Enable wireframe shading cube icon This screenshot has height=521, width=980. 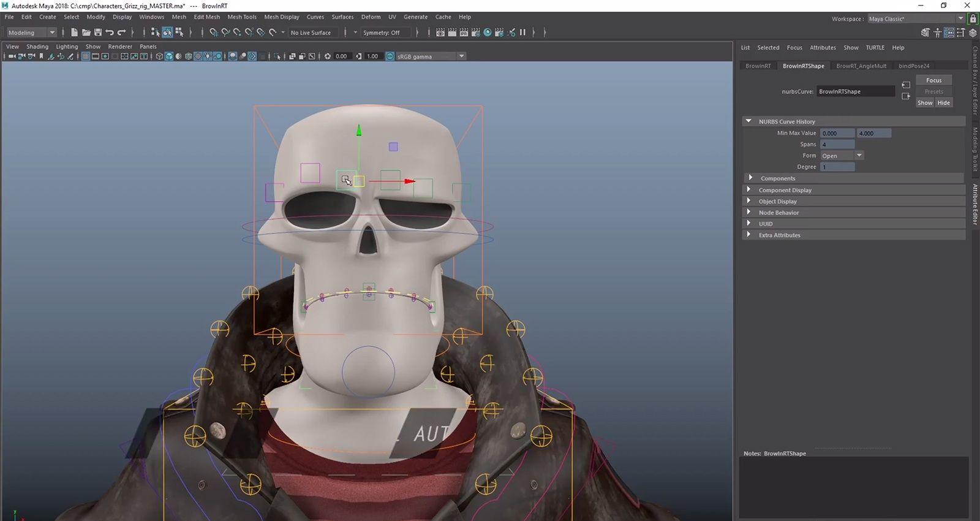159,56
